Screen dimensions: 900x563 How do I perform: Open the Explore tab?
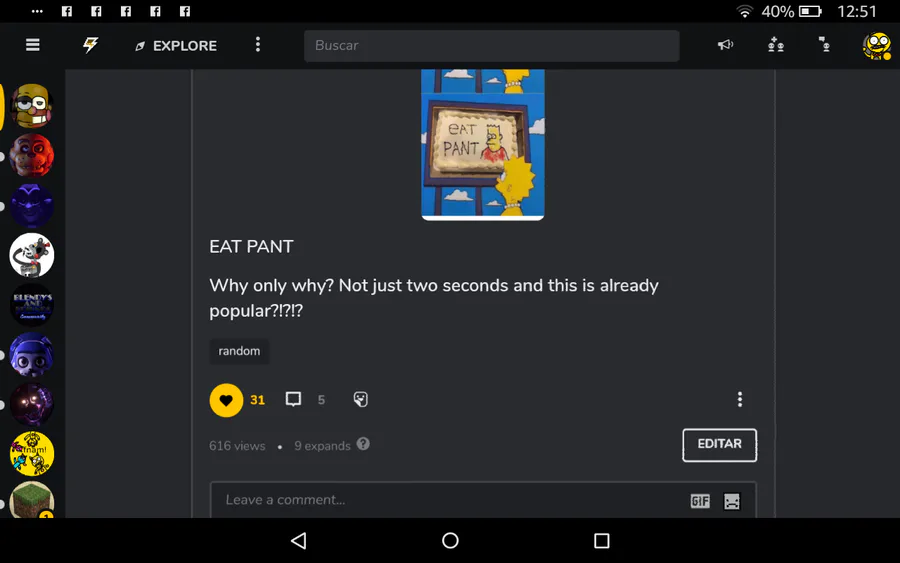click(x=176, y=46)
